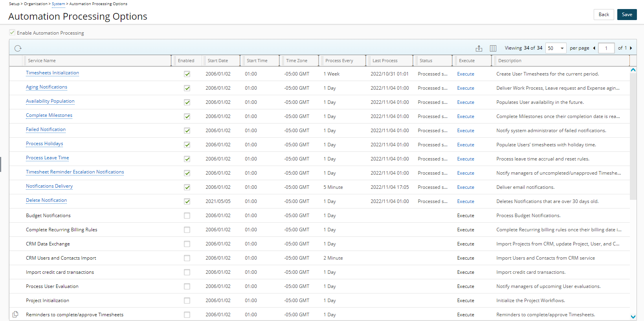Open the column chooser icon
Image resolution: width=644 pixels, height=321 pixels.
(493, 48)
